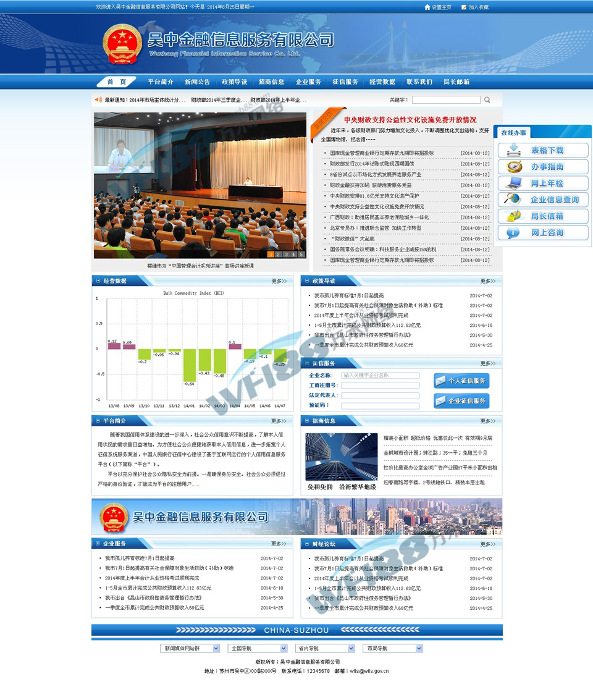This screenshot has height=700, width=593.
Task: Click the 设置主页 home icon in top bar
Action: coord(427,7)
